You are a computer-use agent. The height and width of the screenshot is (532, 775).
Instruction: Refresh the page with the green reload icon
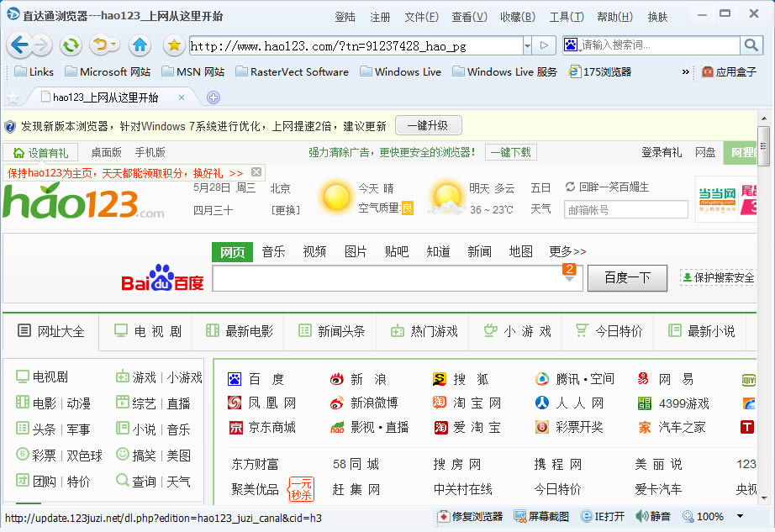pos(71,45)
